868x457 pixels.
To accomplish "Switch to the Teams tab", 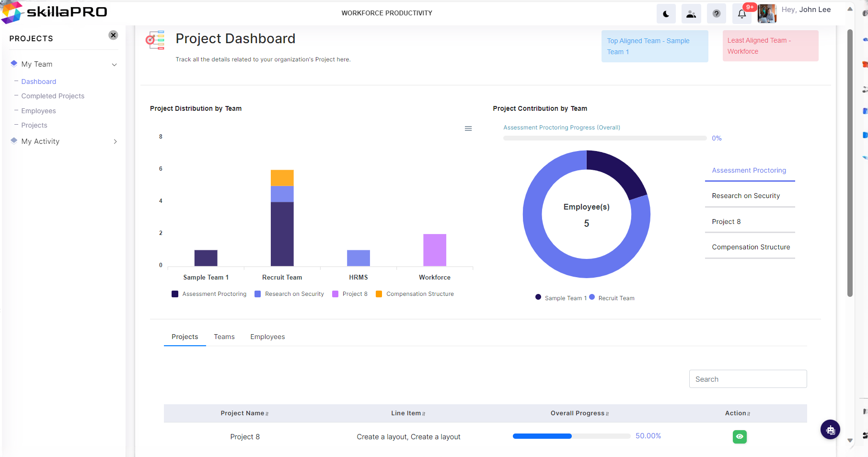I will pyautogui.click(x=224, y=337).
